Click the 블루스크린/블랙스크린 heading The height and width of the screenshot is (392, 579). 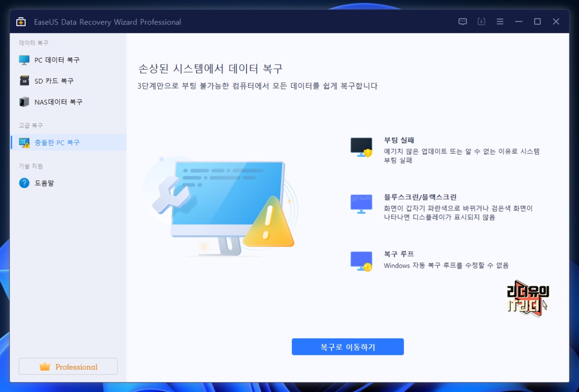click(x=420, y=197)
